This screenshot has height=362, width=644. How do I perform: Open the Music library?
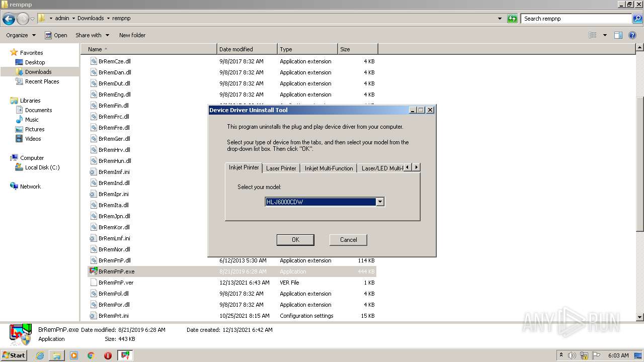click(32, 120)
